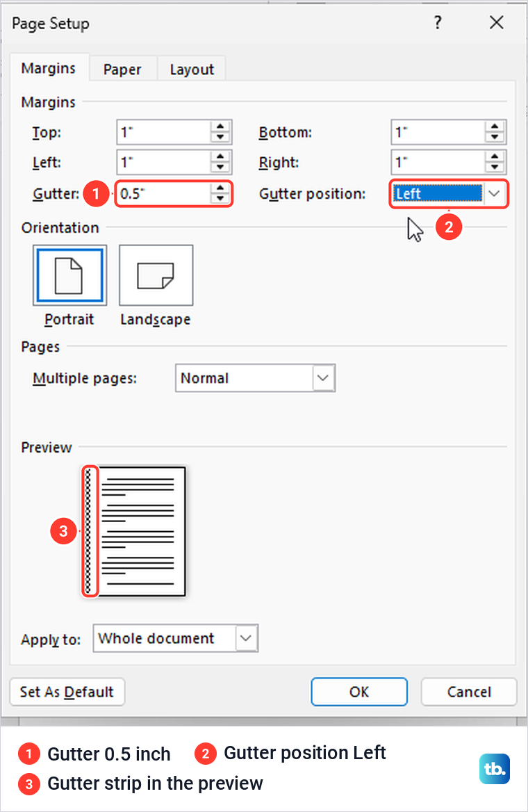Image resolution: width=528 pixels, height=812 pixels.
Task: Decrease the Bottom margin with down arrow
Action: coord(495,137)
